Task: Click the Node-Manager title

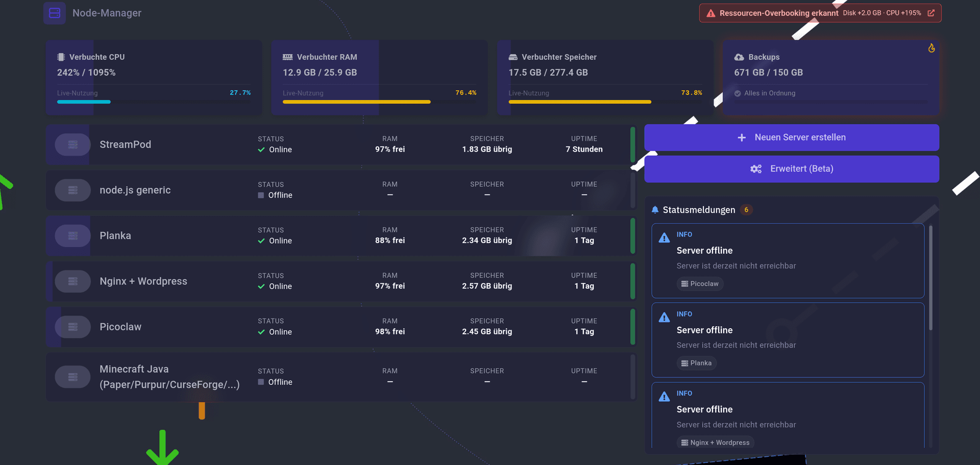Action: 107,13
